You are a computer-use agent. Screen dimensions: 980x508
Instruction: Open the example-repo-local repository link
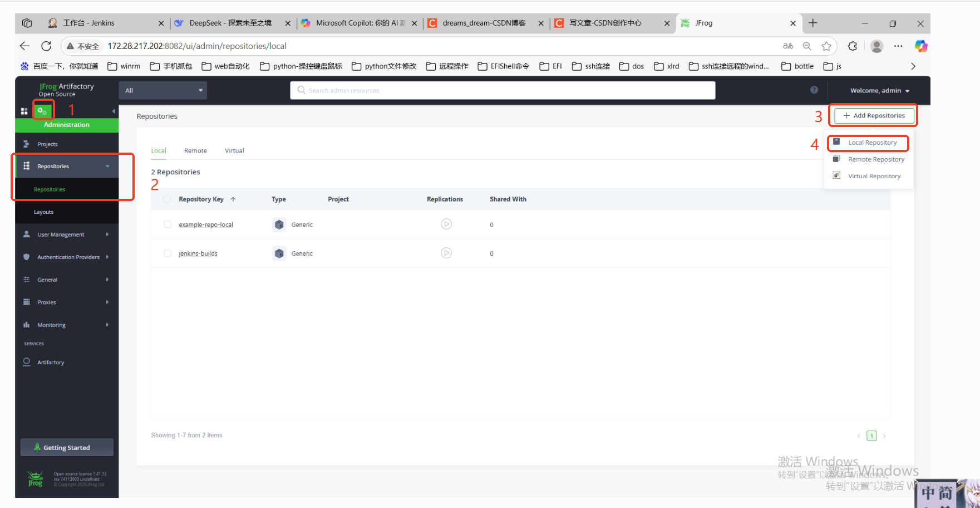[206, 224]
